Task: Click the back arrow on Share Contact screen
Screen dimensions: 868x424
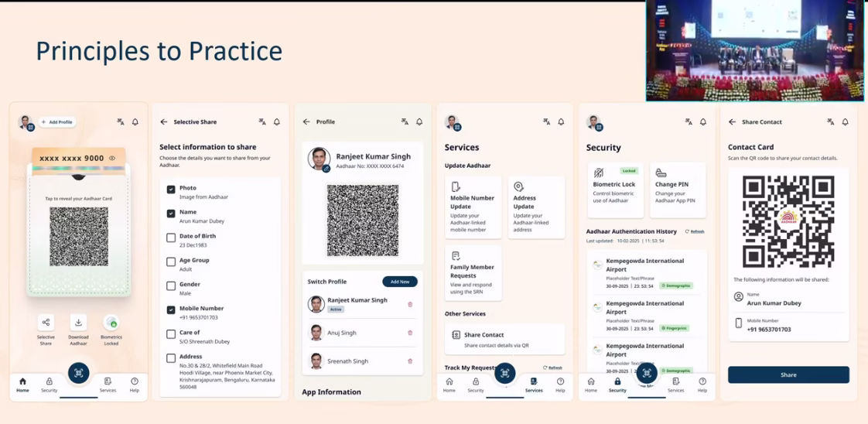Action: [x=733, y=122]
